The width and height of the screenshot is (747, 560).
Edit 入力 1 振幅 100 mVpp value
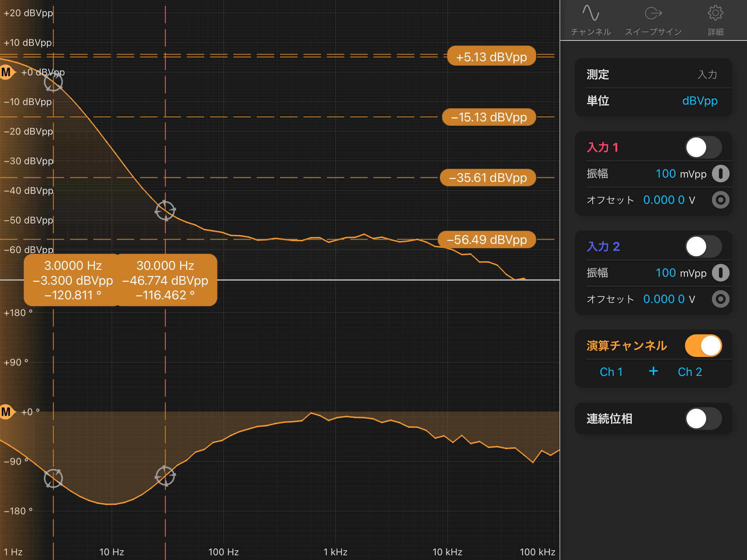pyautogui.click(x=681, y=174)
